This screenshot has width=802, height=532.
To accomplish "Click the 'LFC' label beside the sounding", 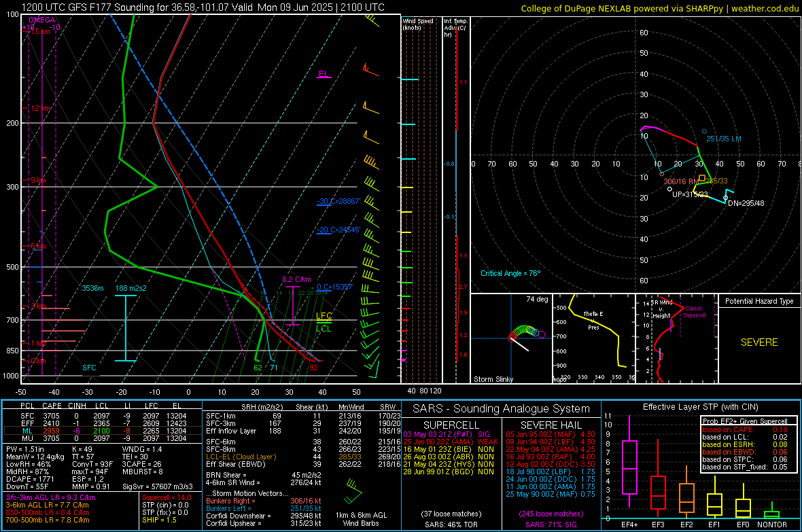I will tap(324, 316).
